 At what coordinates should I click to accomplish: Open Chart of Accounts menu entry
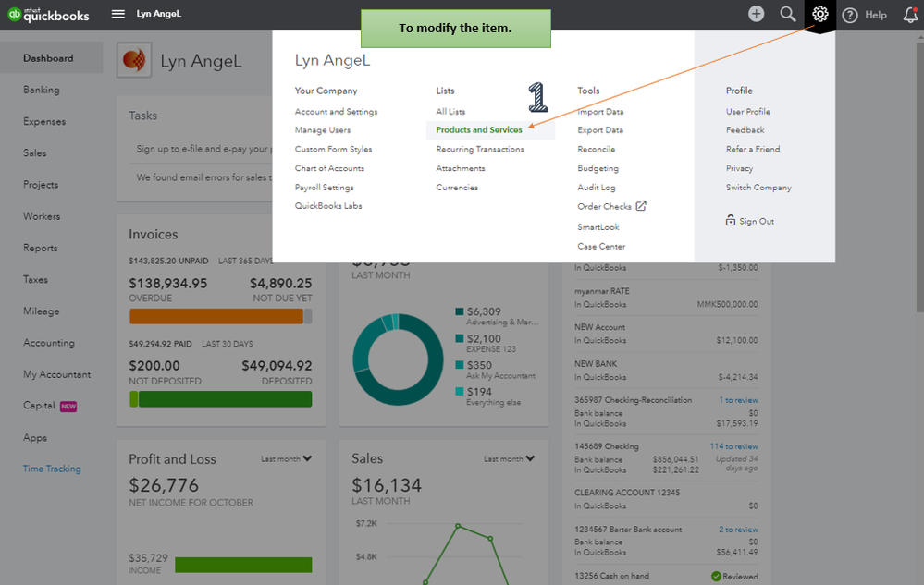pyautogui.click(x=329, y=168)
